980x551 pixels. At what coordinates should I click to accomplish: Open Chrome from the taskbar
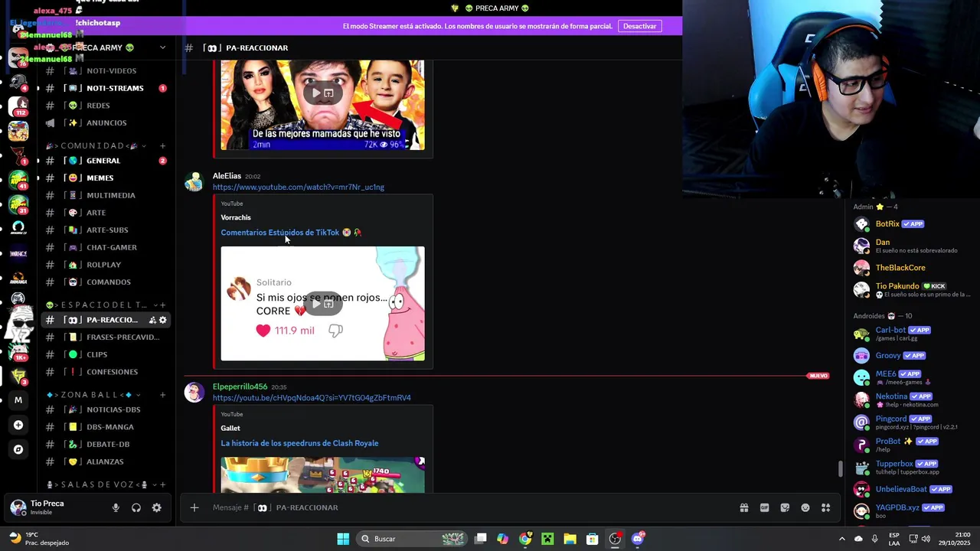(525, 539)
